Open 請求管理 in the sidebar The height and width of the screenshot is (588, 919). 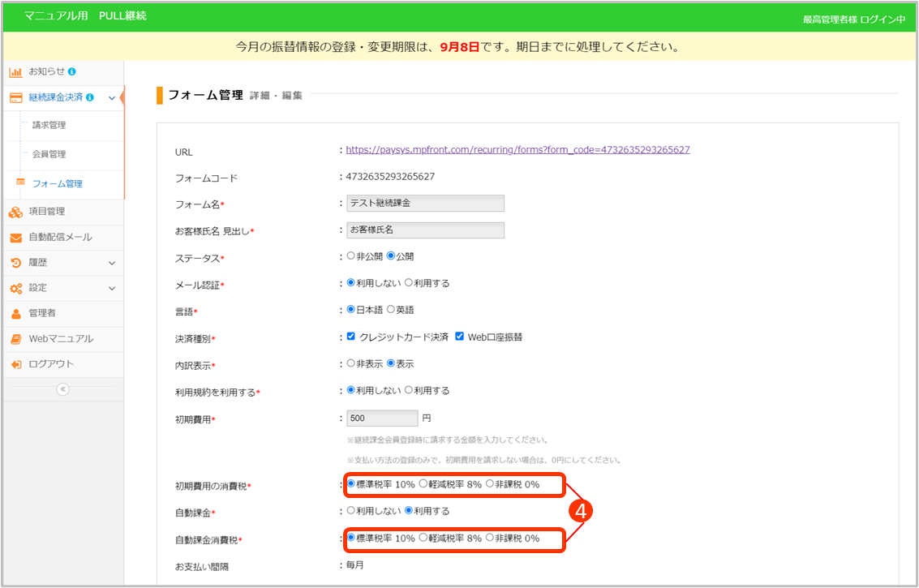point(49,126)
